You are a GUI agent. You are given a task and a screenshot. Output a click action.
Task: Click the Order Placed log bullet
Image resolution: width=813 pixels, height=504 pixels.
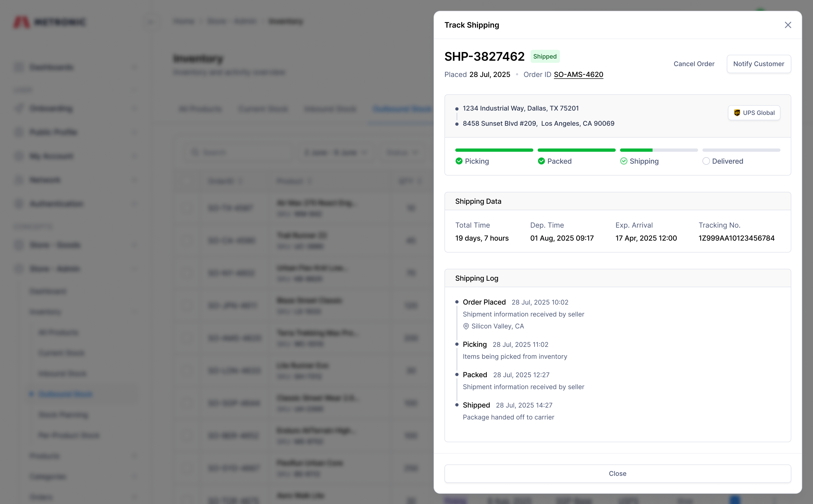(x=457, y=302)
